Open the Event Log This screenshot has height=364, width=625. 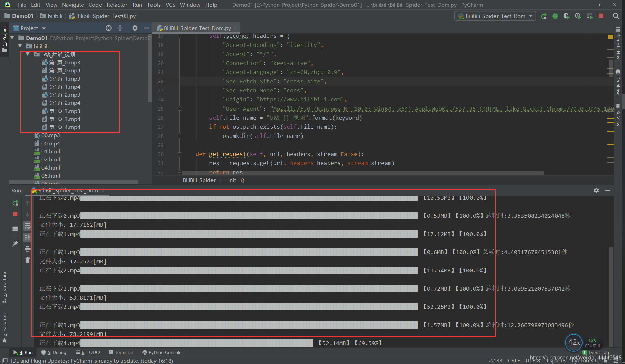[x=595, y=352]
